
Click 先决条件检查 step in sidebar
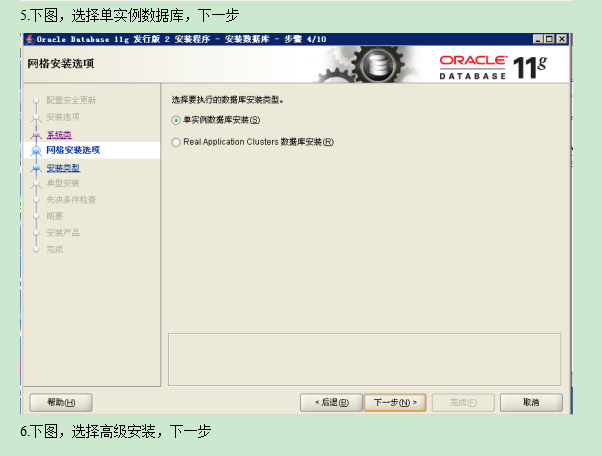tap(71, 200)
